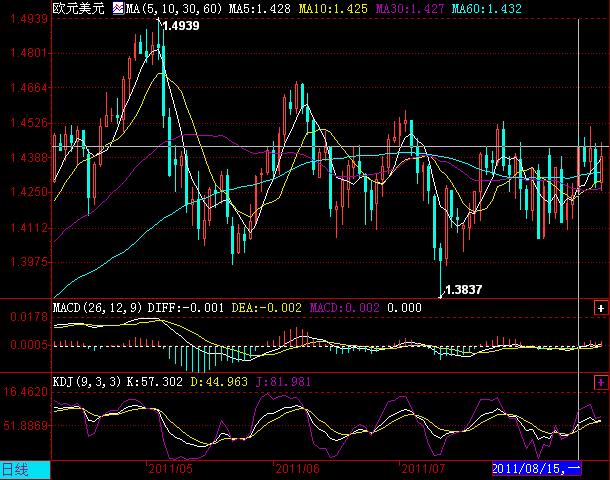This screenshot has width=610, height=480.
Task: Click the DEA:-0.002 value
Action: pyautogui.click(x=266, y=308)
